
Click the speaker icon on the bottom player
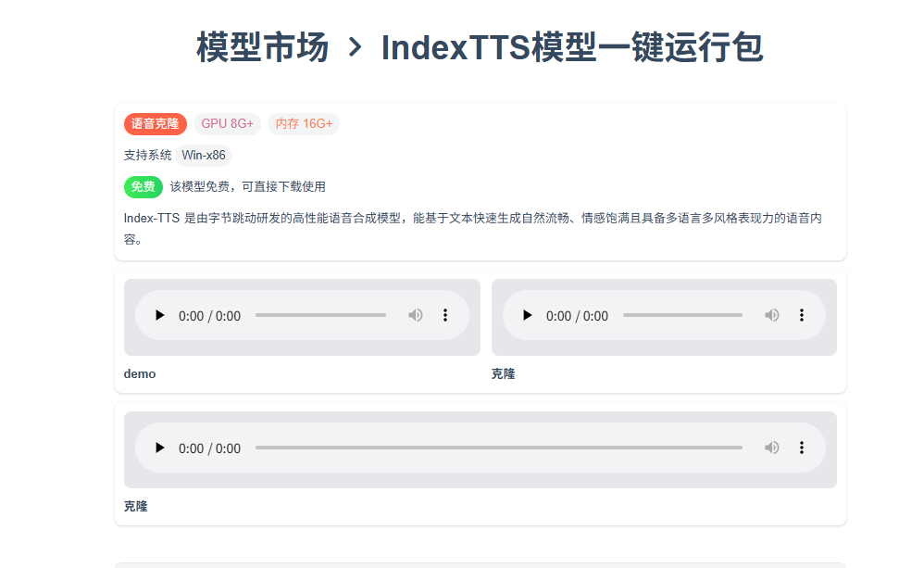pos(772,448)
